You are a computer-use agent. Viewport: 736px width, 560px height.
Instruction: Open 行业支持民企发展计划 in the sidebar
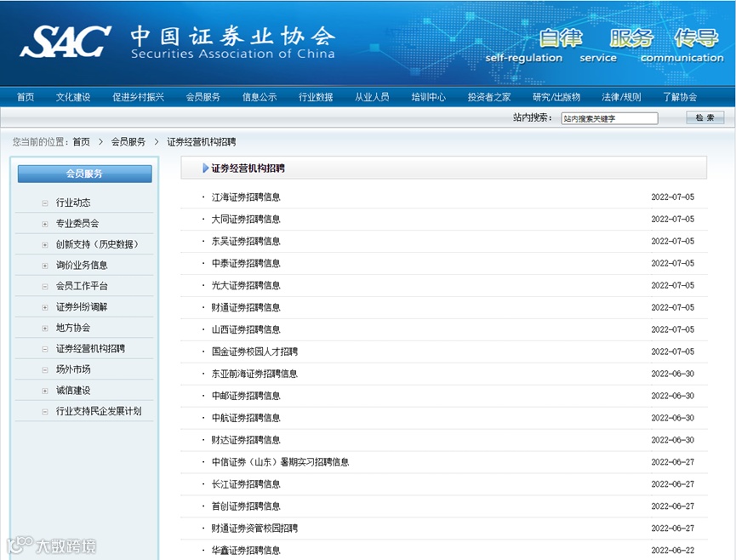[x=99, y=411]
